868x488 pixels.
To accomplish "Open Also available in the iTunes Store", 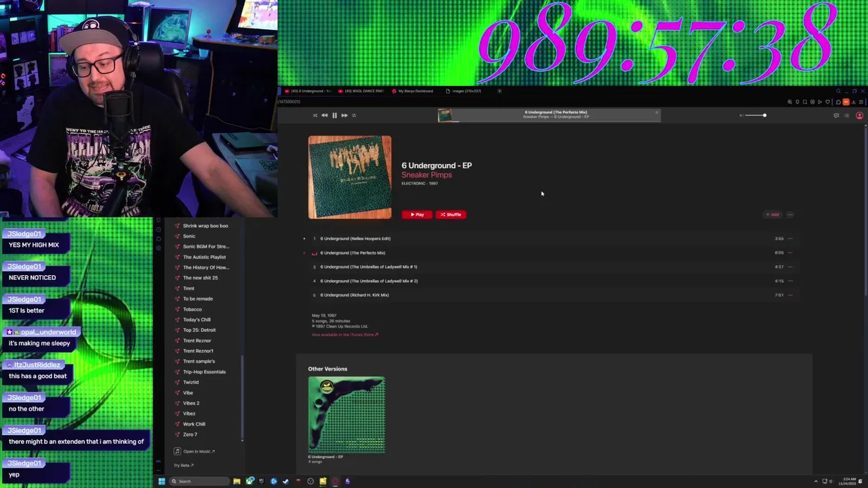I will pos(345,335).
